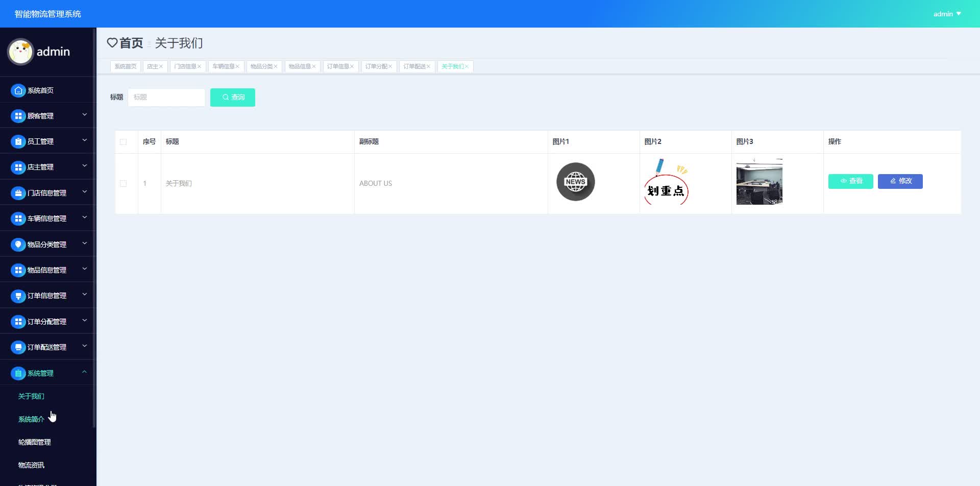980x486 pixels.
Task: Open 关于我们 in sidebar submenu
Action: 31,396
